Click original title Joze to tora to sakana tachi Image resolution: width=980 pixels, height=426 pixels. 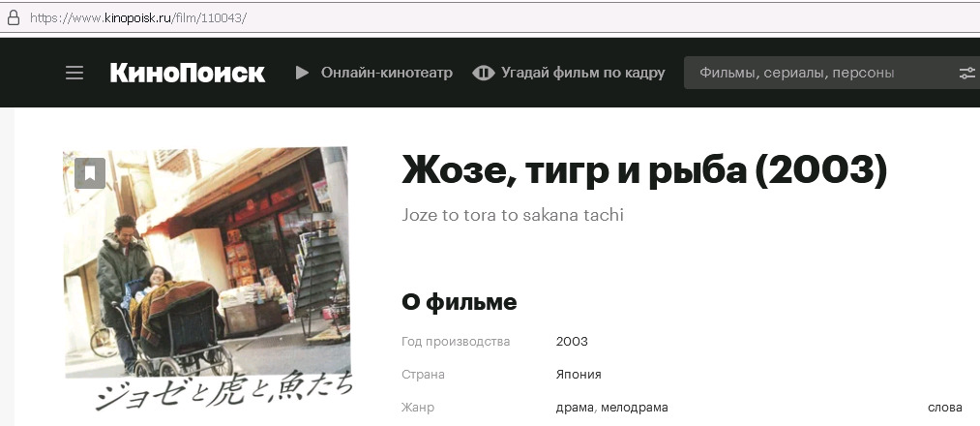[x=512, y=215]
